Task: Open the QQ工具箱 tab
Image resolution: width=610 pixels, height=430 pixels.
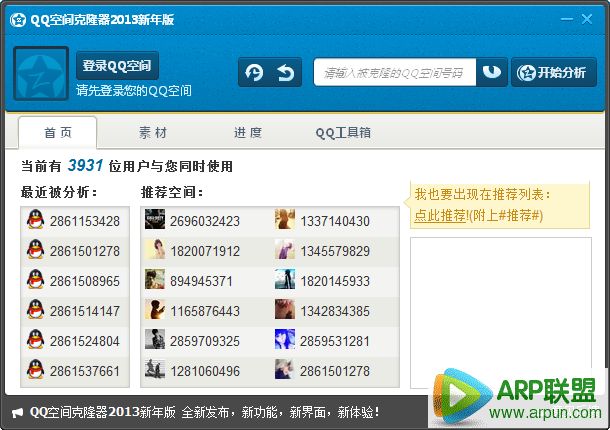Action: (343, 133)
